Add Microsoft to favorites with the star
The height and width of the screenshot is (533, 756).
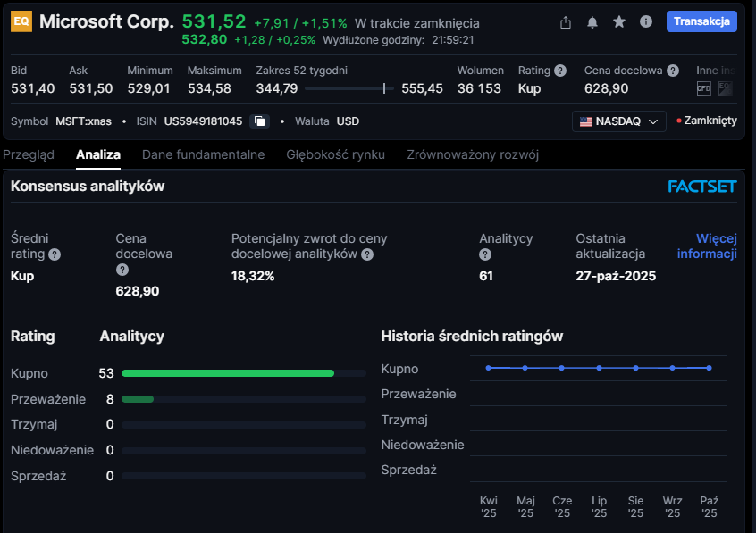click(618, 22)
